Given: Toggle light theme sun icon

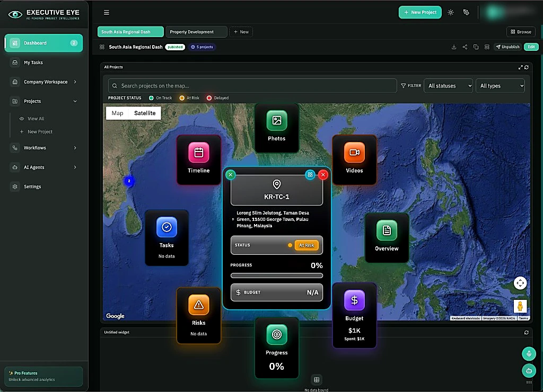Looking at the screenshot, I should point(451,13).
